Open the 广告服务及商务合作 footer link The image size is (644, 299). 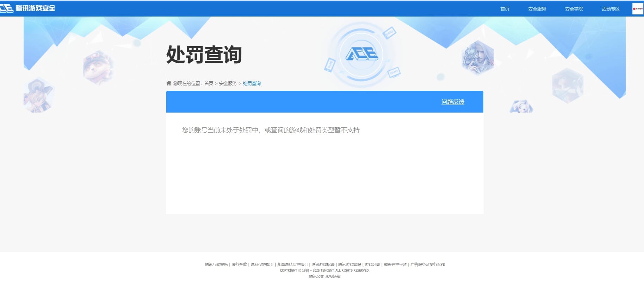click(x=427, y=265)
